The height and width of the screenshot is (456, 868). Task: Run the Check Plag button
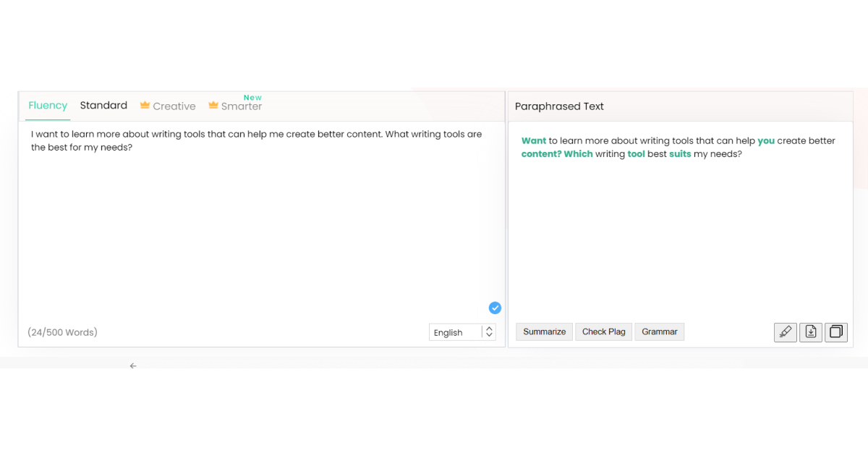coord(603,332)
